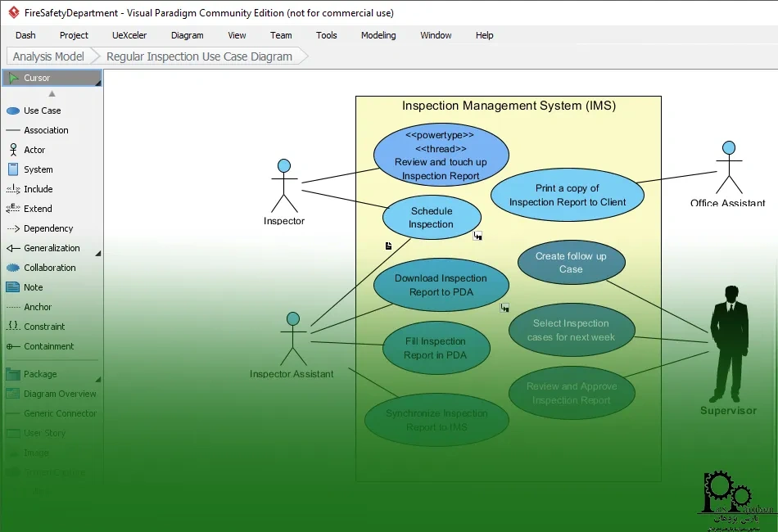Select the Schedule Inspection use case ellipse
This screenshot has height=532, width=778.
coord(432,218)
